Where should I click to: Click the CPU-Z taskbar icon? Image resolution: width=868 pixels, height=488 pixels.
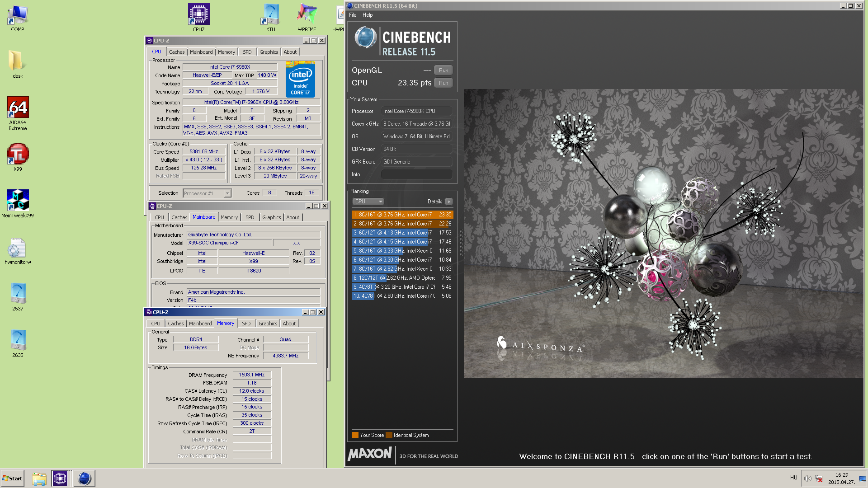click(60, 479)
